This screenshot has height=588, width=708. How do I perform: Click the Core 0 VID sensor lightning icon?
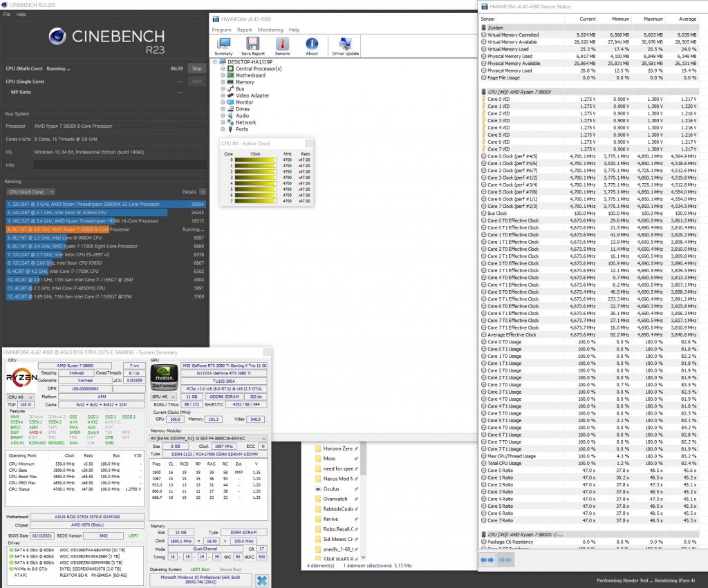click(x=483, y=99)
